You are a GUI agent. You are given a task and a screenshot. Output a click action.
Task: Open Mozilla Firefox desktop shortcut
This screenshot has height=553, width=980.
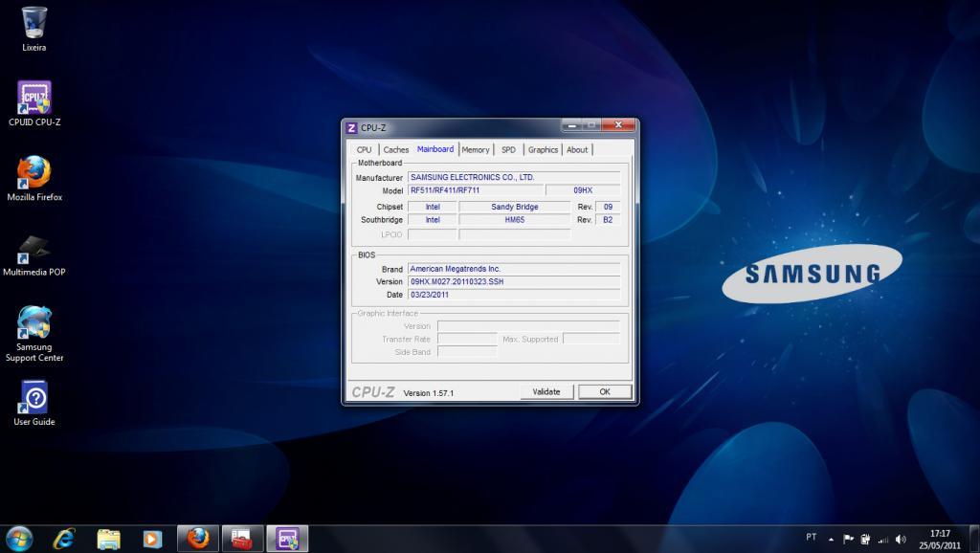point(34,179)
